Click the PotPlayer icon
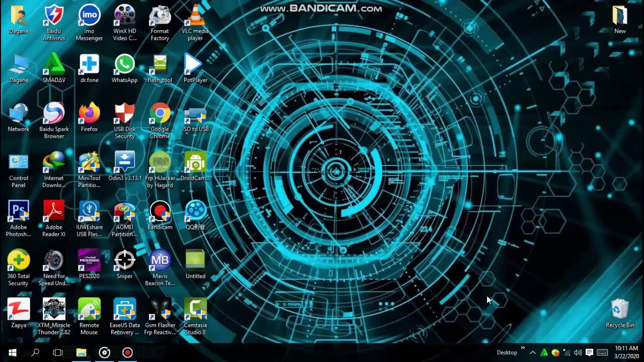644x362 pixels. 195,68
